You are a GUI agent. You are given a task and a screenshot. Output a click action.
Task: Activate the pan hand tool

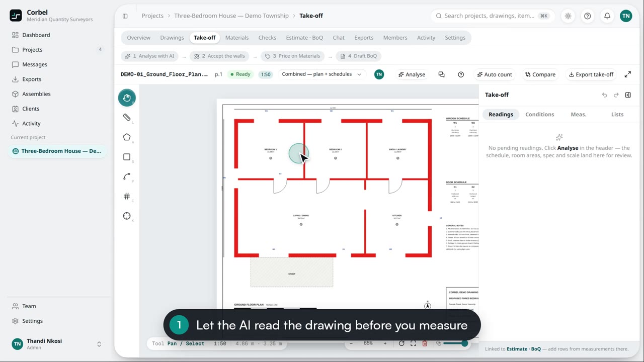(127, 98)
